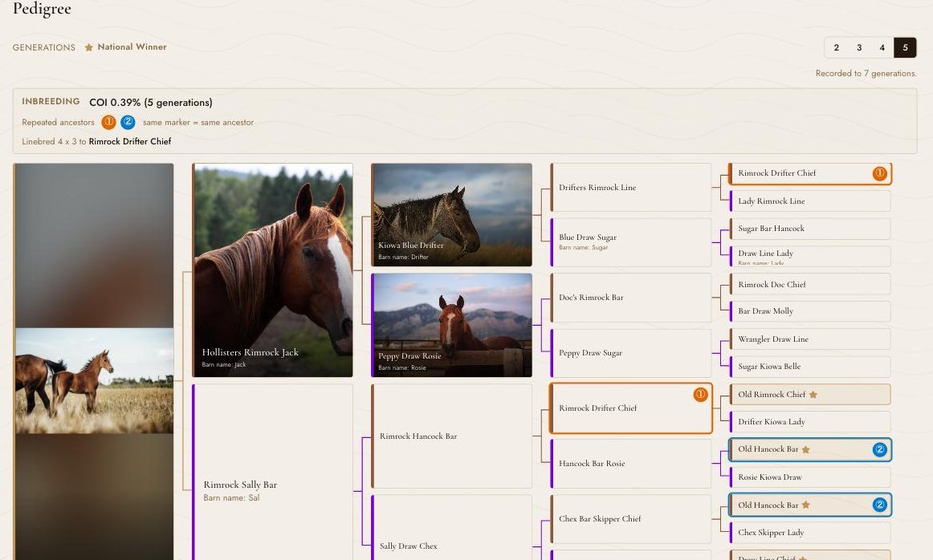The width and height of the screenshot is (933, 560).
Task: Open Bar Draw Molly entry
Action: pos(810,311)
